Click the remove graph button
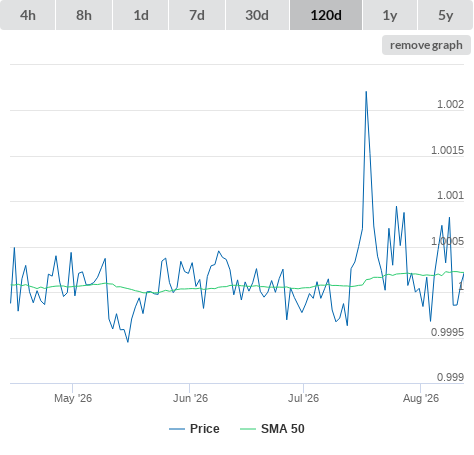The image size is (474, 455). point(426,45)
